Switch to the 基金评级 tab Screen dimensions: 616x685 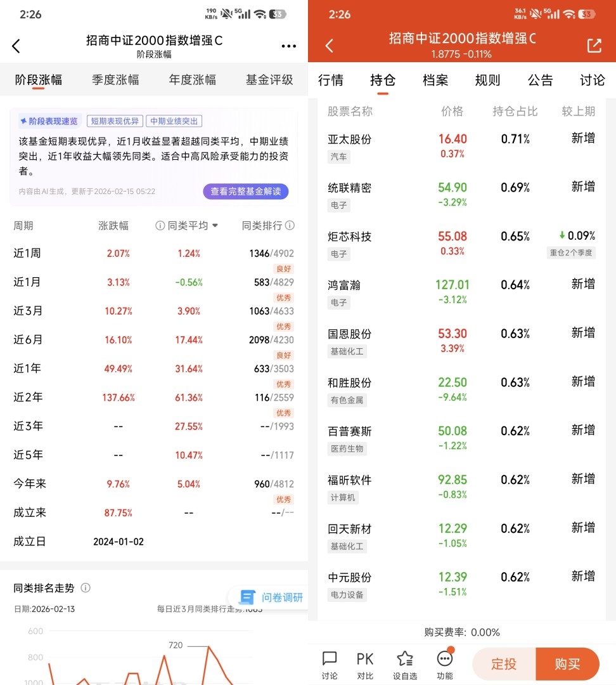(269, 79)
